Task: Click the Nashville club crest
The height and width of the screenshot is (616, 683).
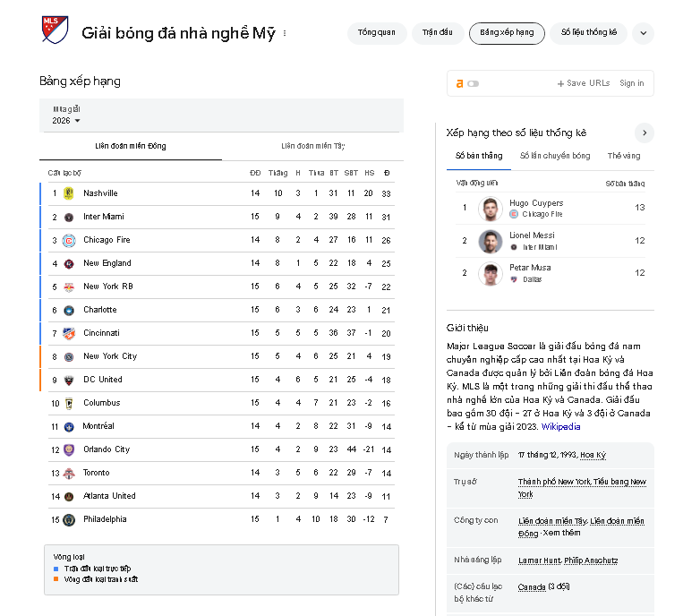Action: 69,193
